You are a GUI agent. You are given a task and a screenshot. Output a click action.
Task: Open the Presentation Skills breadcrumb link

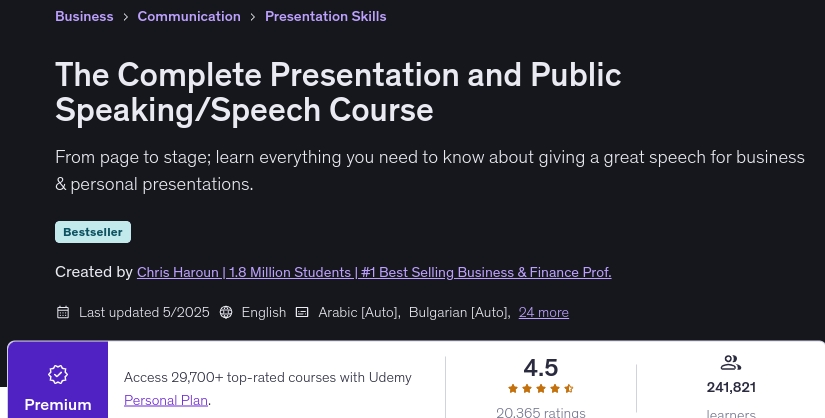(x=326, y=16)
